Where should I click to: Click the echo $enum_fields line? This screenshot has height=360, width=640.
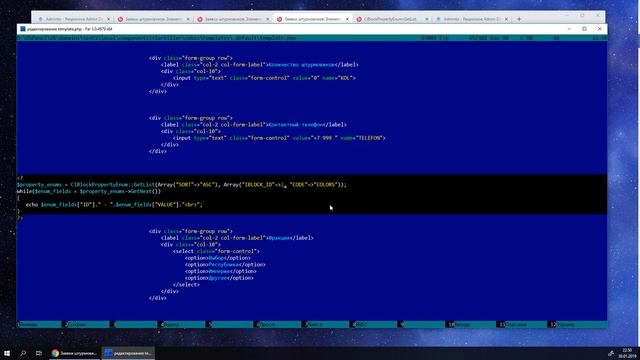click(114, 204)
